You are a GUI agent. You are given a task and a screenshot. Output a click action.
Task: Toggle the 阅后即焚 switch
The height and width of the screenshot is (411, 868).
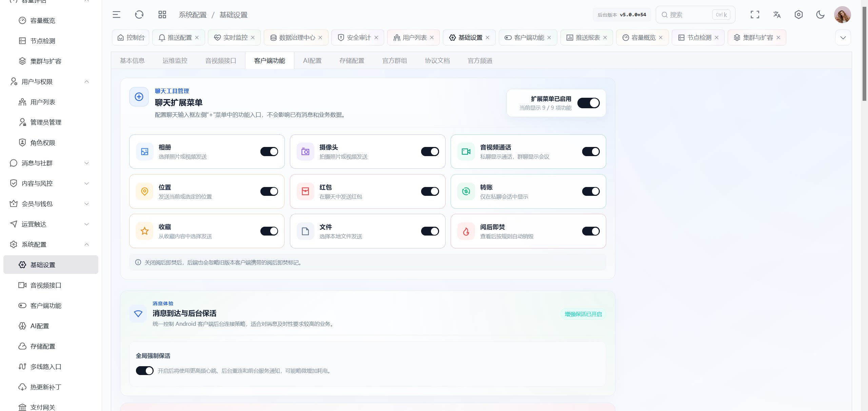click(x=591, y=231)
